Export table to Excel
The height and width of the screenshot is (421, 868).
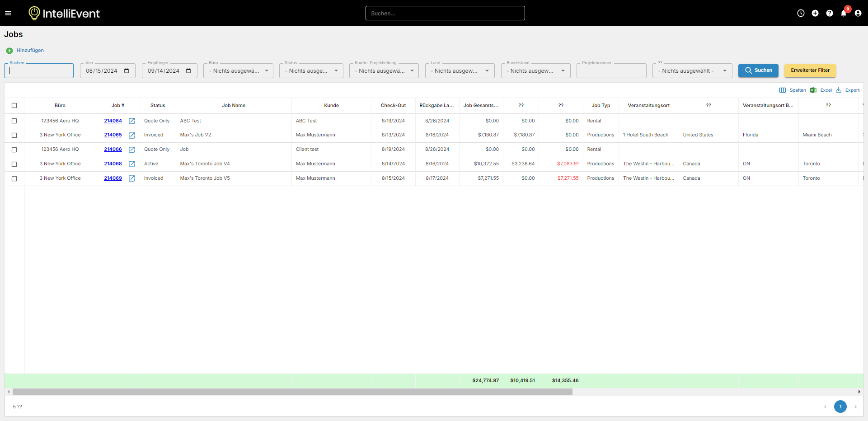pos(821,90)
